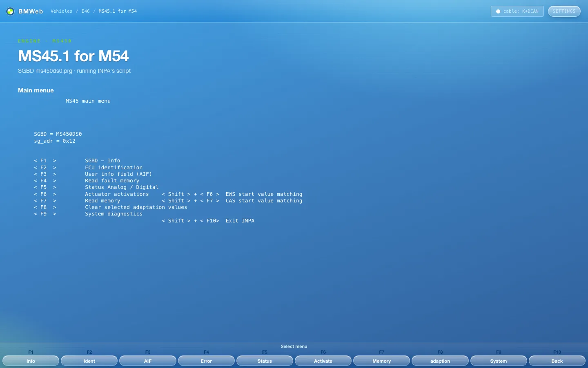Select the F3 AIF button
This screenshot has width=588, height=368.
point(148,361)
